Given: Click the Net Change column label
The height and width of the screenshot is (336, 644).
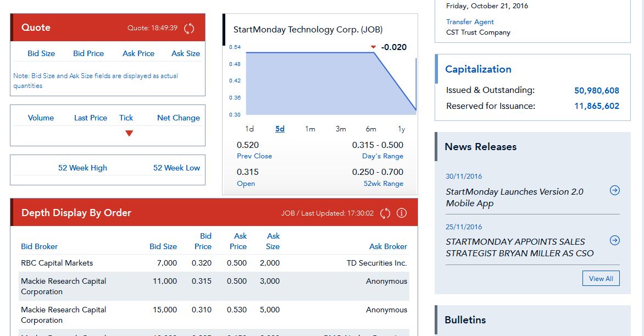Looking at the screenshot, I should (x=178, y=118).
